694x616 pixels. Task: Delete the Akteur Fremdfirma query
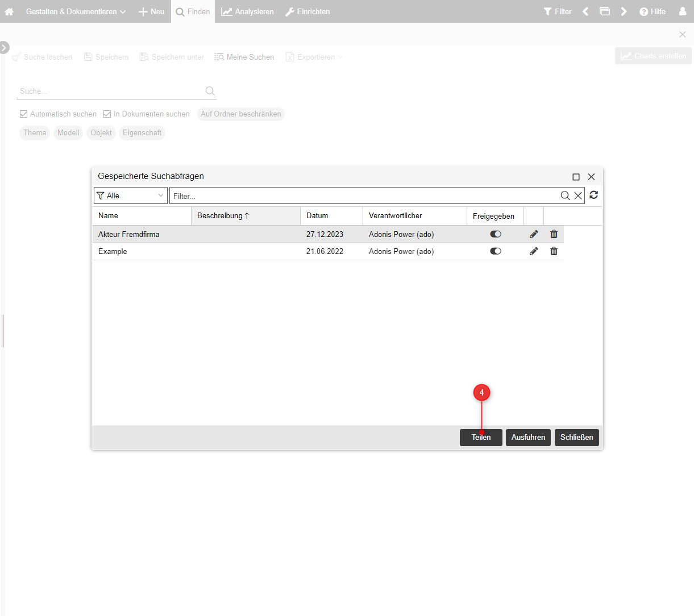click(x=554, y=234)
